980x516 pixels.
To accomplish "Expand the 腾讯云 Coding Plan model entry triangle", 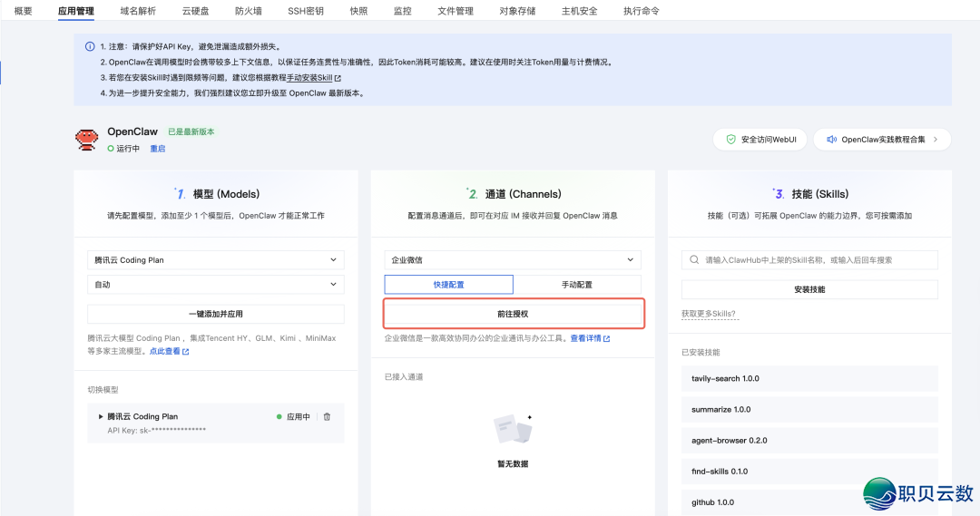I will 101,416.
